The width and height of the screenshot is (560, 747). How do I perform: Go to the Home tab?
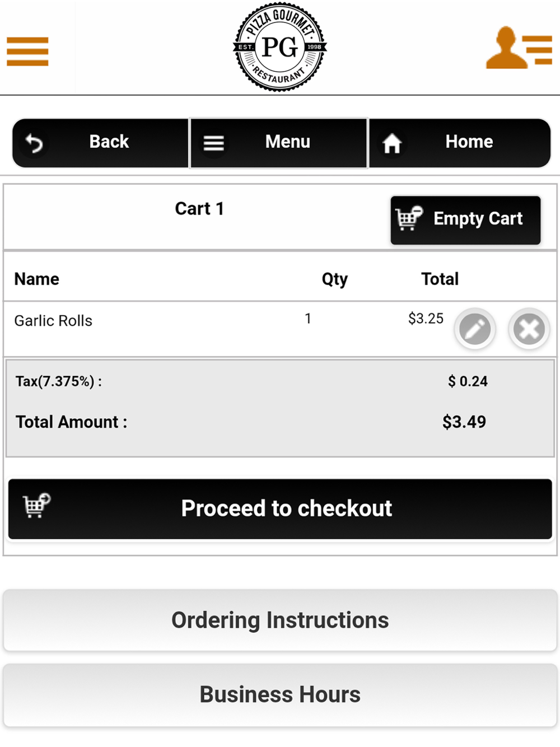(x=460, y=143)
